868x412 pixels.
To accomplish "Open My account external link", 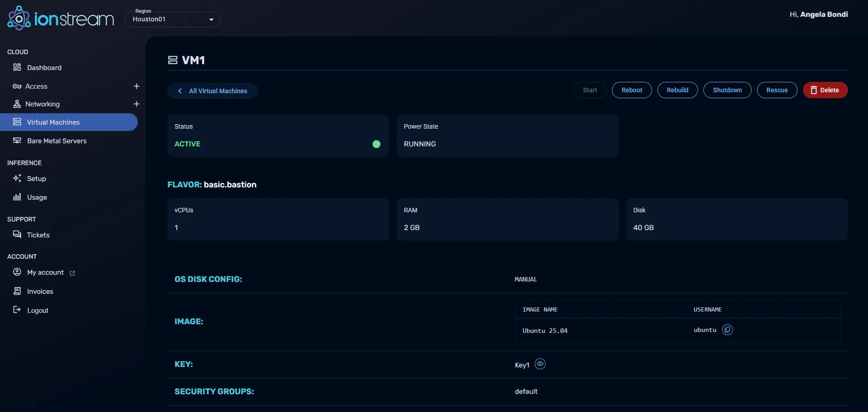I will [x=45, y=272].
